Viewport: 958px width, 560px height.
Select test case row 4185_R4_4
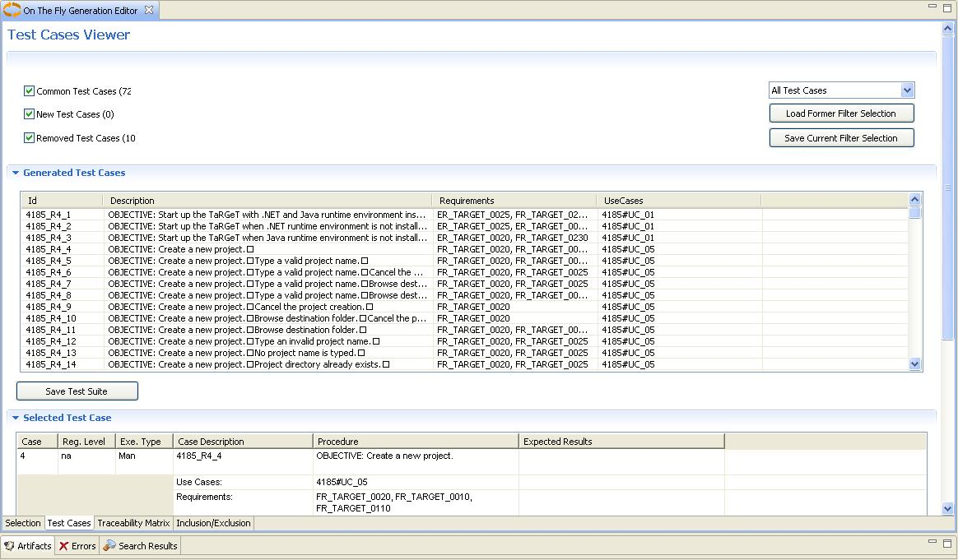[464, 250]
